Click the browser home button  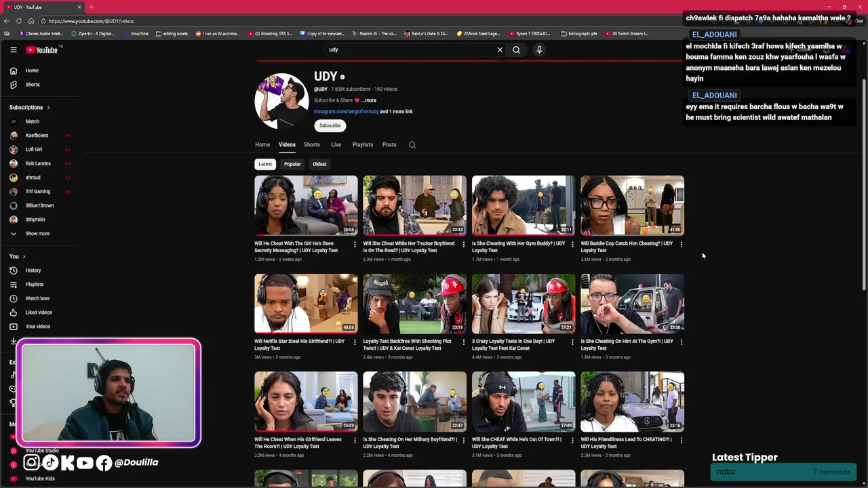coord(31,21)
